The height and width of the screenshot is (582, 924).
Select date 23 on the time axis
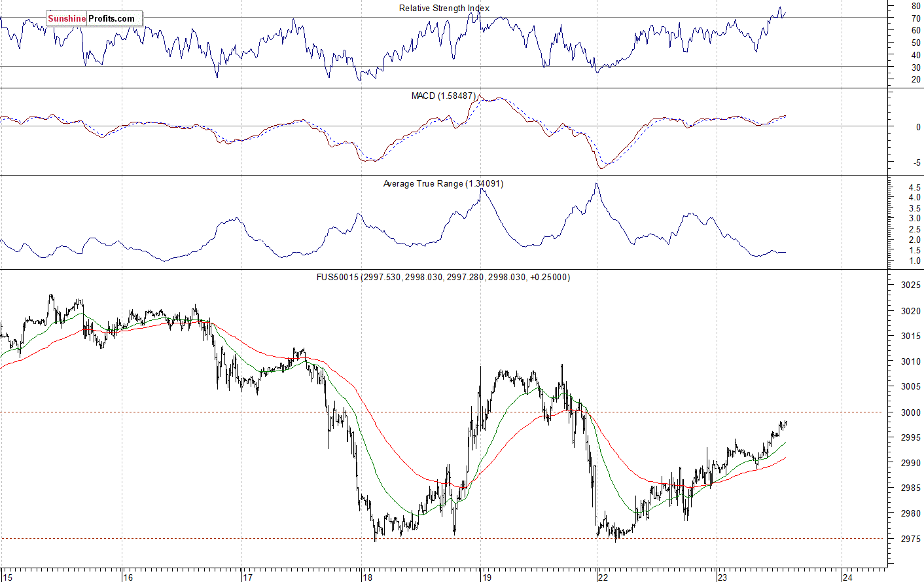[x=722, y=577]
